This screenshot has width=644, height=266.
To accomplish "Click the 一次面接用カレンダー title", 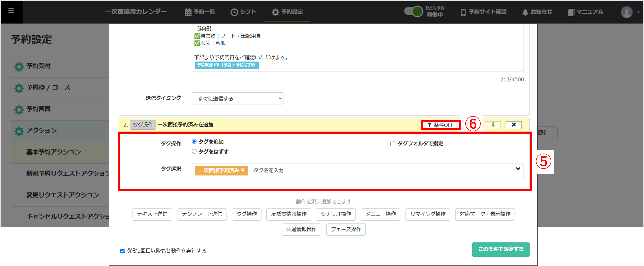I will [136, 12].
